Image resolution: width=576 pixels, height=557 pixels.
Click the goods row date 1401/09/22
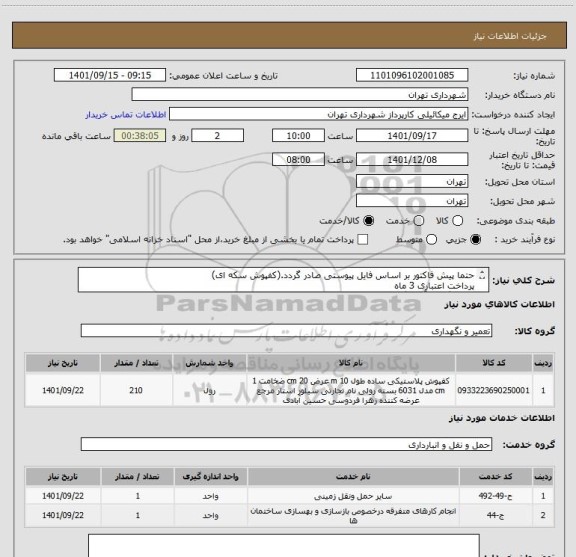coord(62,390)
